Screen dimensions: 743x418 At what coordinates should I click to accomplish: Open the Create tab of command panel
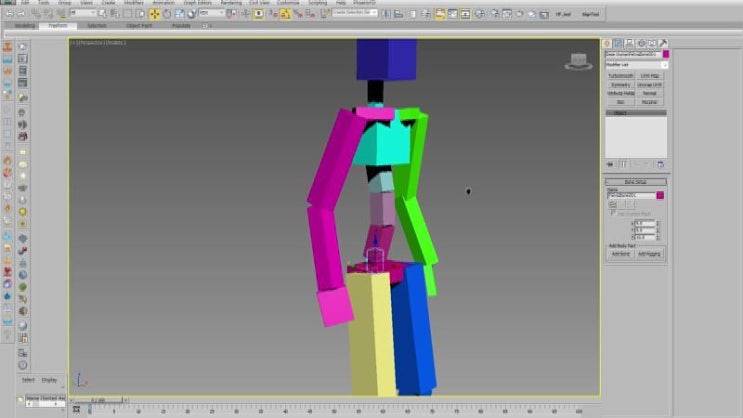[x=607, y=43]
